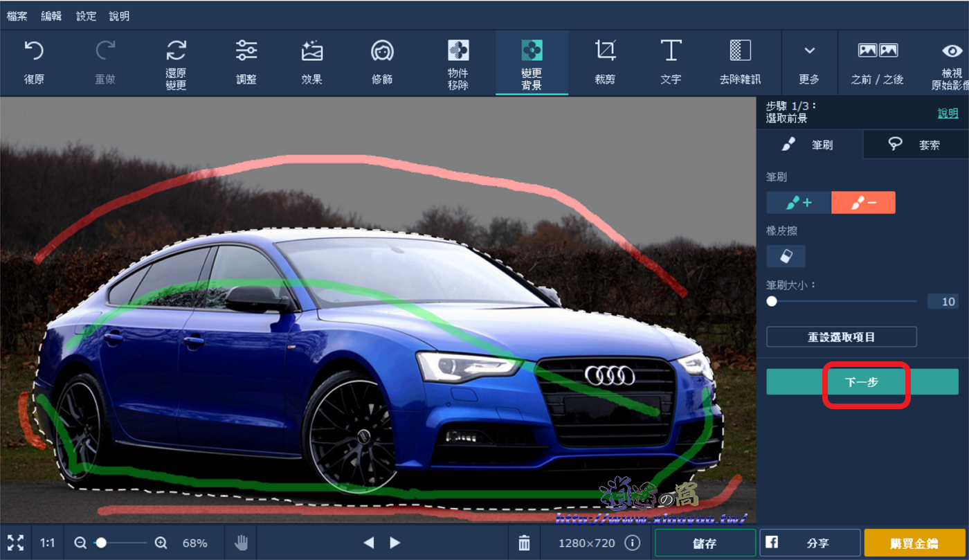This screenshot has height=560, width=969.
Task: Open the 調整 adjustment tool
Action: pos(246,63)
